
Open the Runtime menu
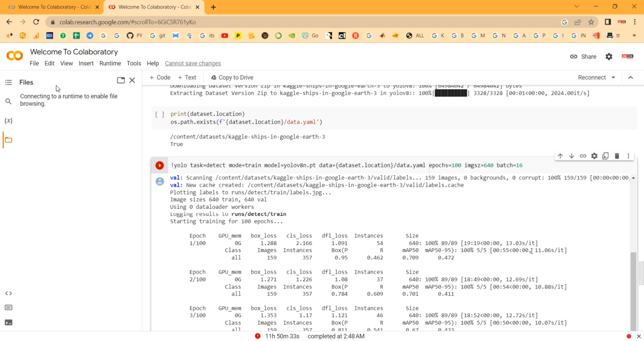(110, 64)
